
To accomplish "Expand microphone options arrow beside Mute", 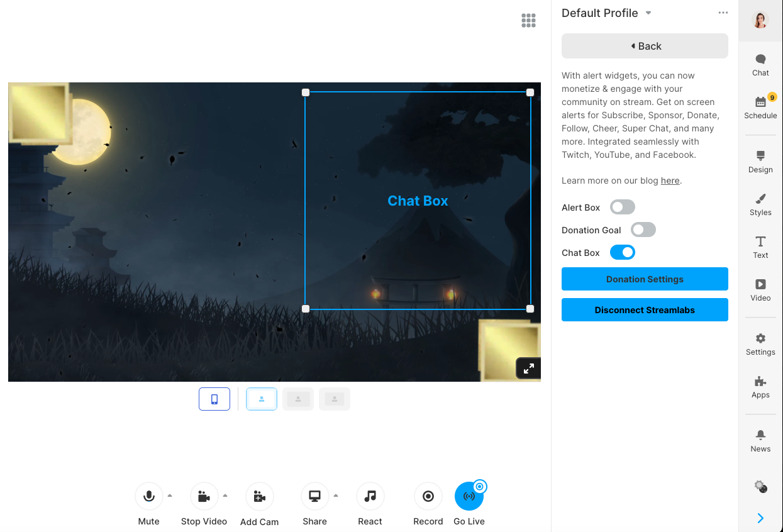I will [x=170, y=496].
